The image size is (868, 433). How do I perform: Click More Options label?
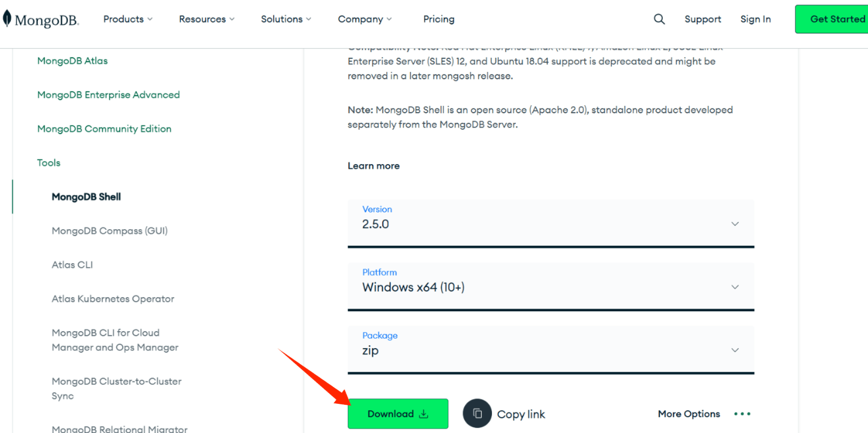coord(689,414)
